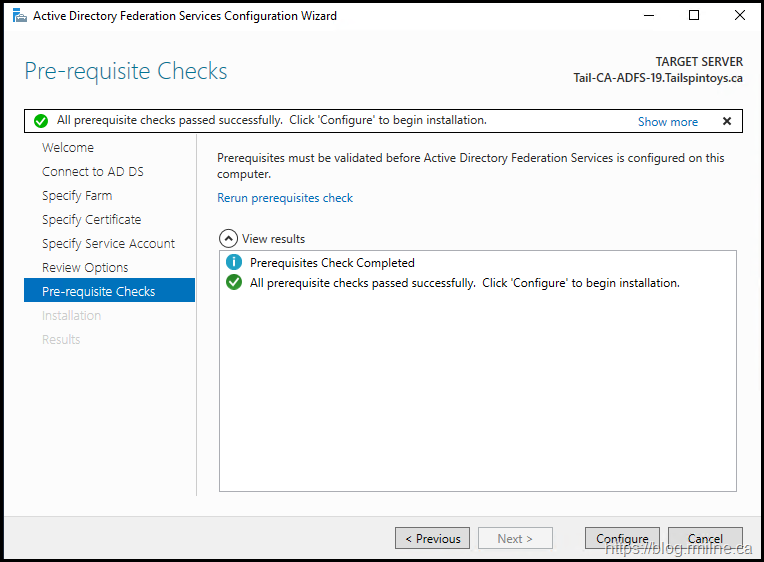Click the Previous button
This screenshot has height=562, width=764.
432,538
